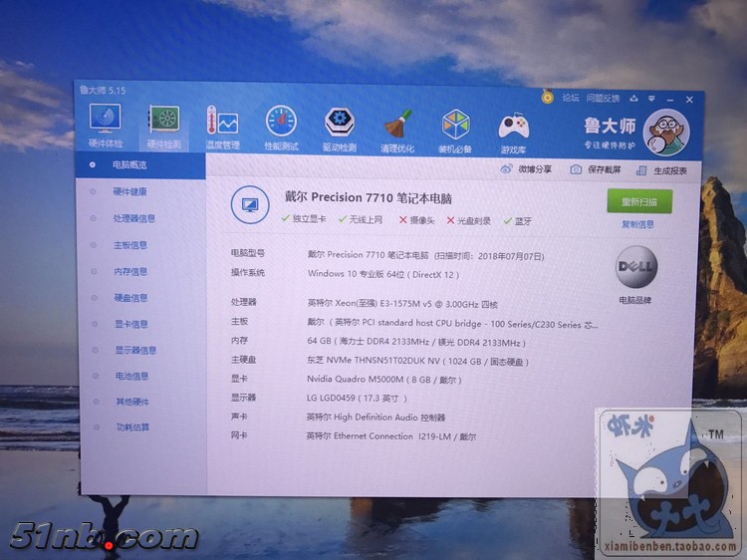Click the 鲁大师 5.15 window title
The image size is (747, 560).
coord(103,90)
